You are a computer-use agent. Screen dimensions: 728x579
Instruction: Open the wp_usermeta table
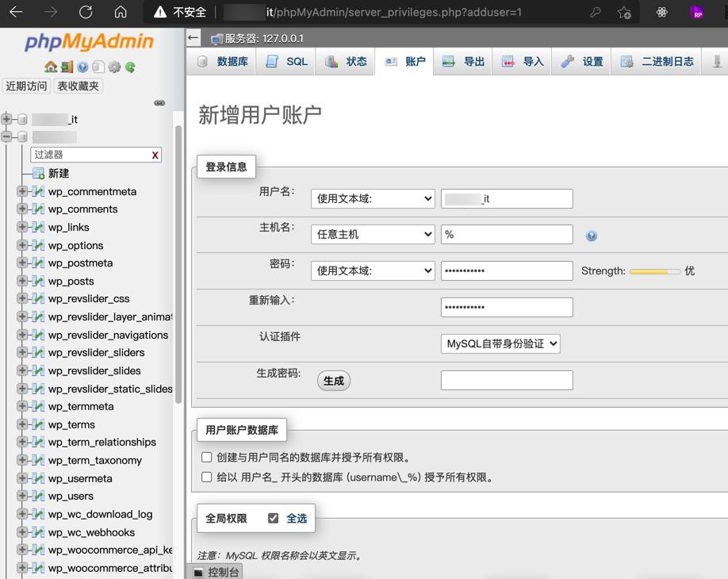pyautogui.click(x=80, y=478)
